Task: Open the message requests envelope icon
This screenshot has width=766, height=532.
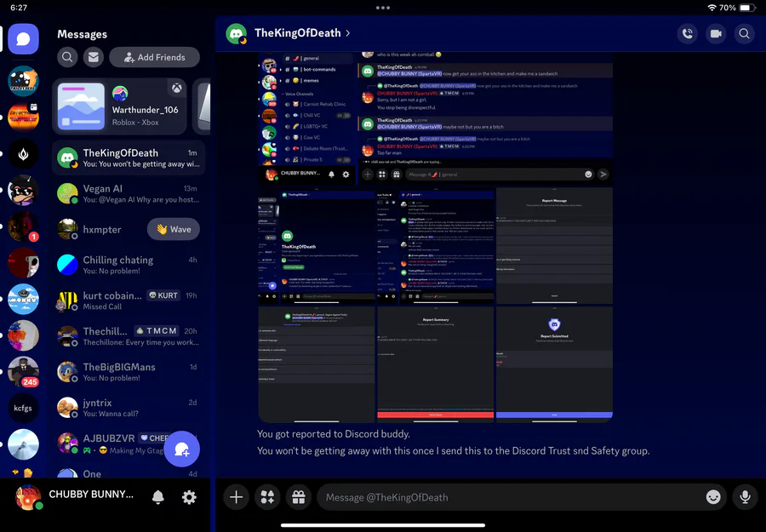Action: click(x=94, y=57)
